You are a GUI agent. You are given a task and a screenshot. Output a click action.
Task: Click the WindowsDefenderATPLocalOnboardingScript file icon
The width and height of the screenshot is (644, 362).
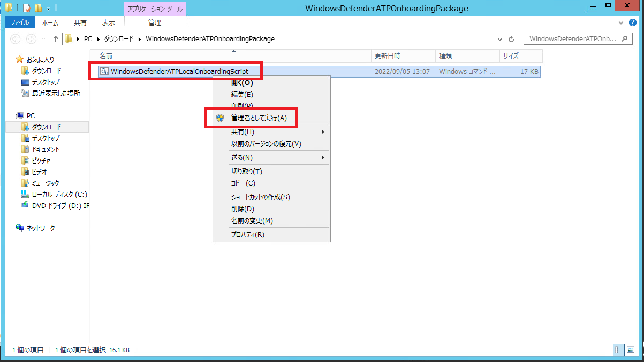(104, 71)
